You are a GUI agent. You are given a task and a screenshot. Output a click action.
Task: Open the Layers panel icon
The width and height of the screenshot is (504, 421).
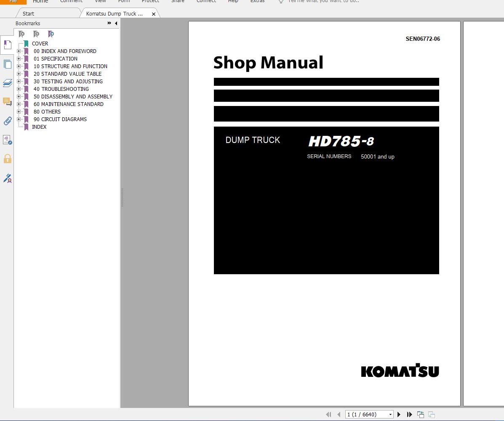(x=8, y=83)
